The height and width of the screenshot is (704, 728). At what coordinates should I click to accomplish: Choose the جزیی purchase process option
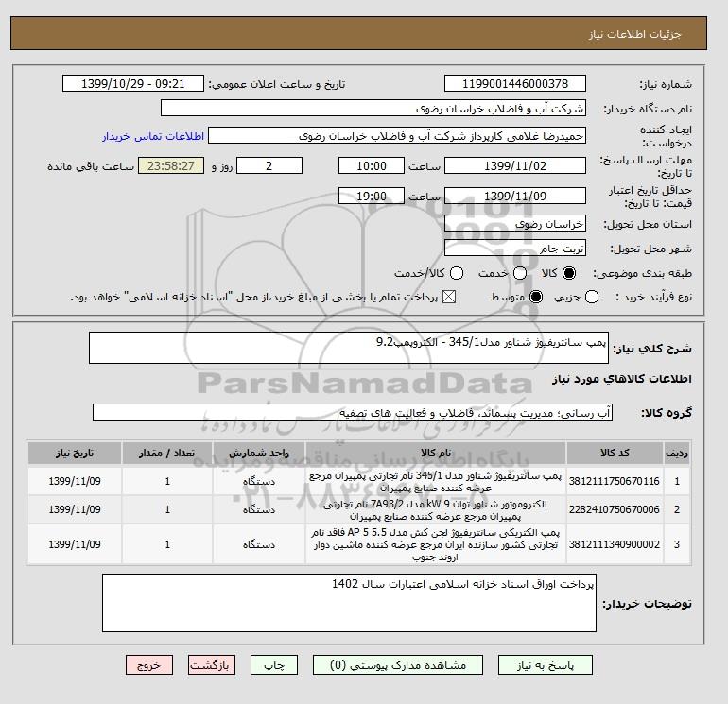point(592,297)
